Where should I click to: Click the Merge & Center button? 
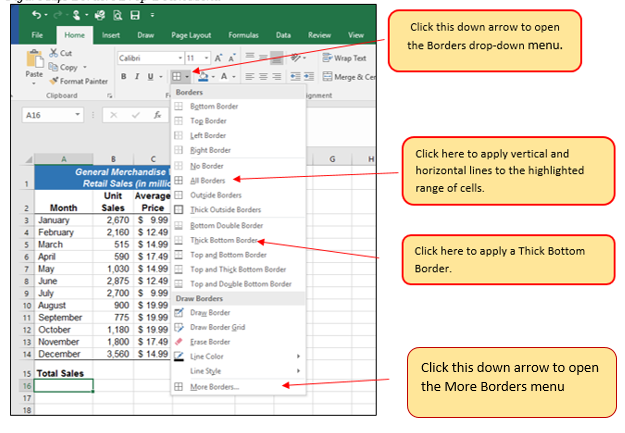coord(349,77)
